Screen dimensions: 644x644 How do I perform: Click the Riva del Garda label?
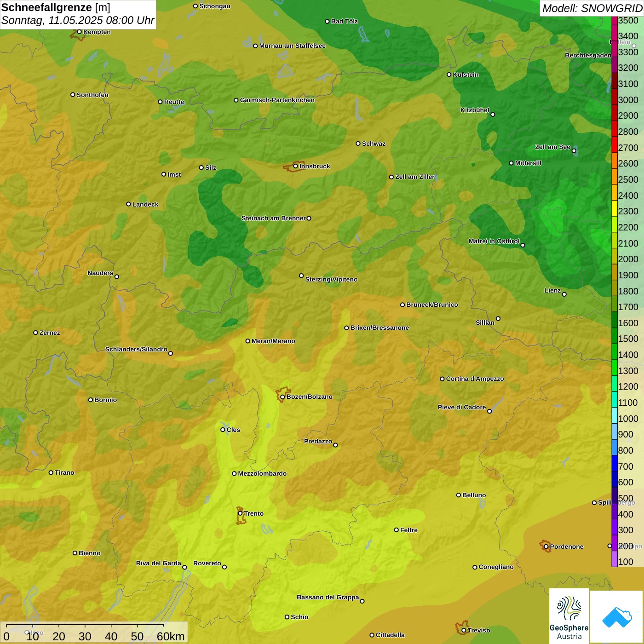(158, 563)
